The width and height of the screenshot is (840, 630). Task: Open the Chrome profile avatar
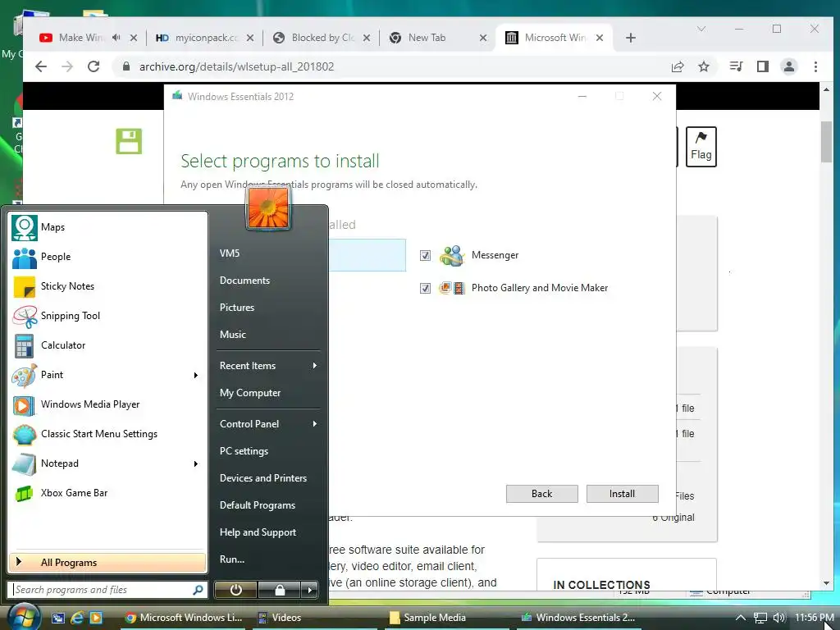pos(789,66)
